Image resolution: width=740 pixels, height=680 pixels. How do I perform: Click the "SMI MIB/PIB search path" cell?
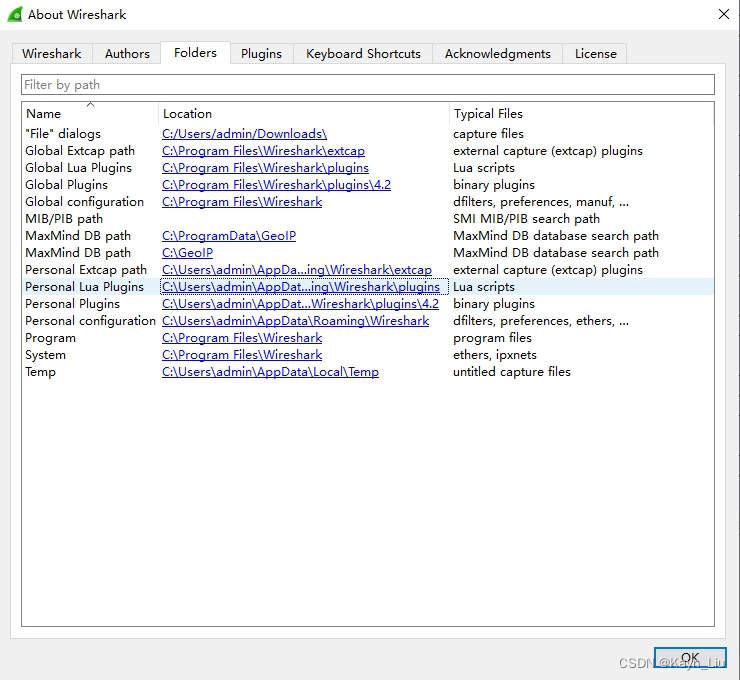[526, 219]
